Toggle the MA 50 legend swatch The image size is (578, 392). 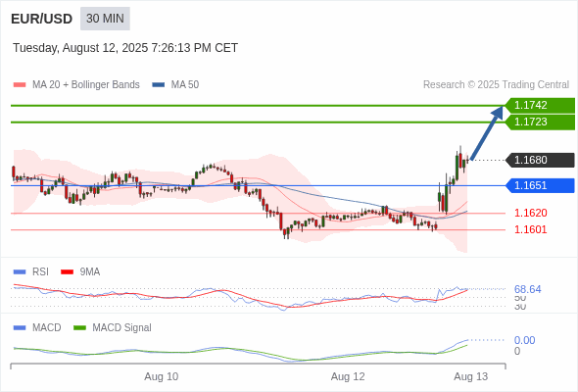coord(159,85)
